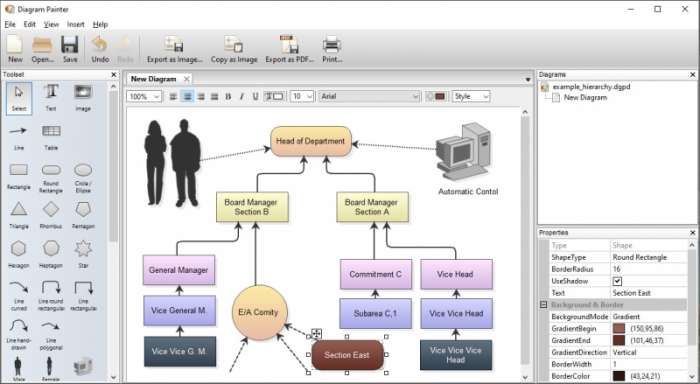
Task: Click the GradientBegin color swatch
Action: pos(619,329)
